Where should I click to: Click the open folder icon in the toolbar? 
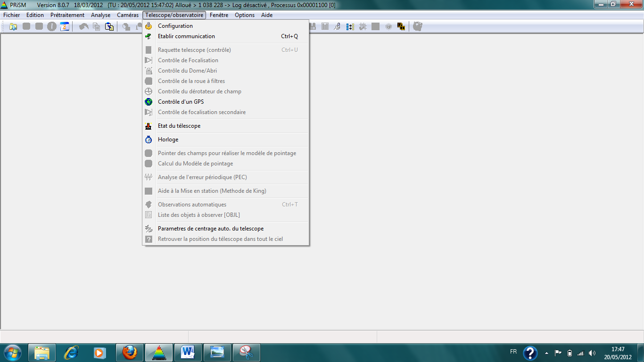(x=13, y=26)
